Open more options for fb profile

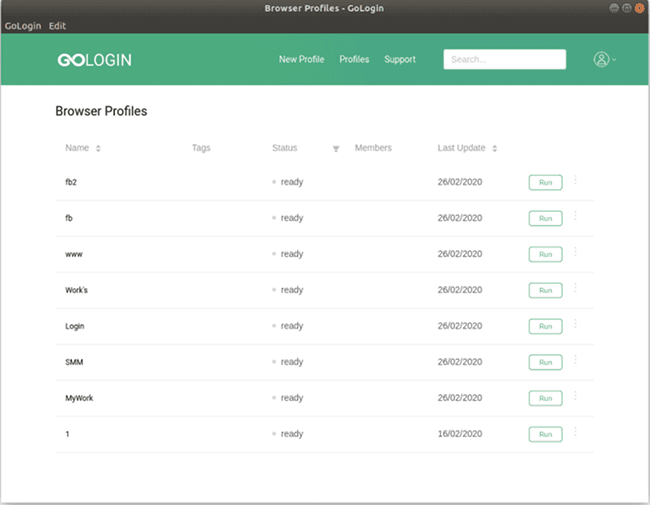(575, 216)
